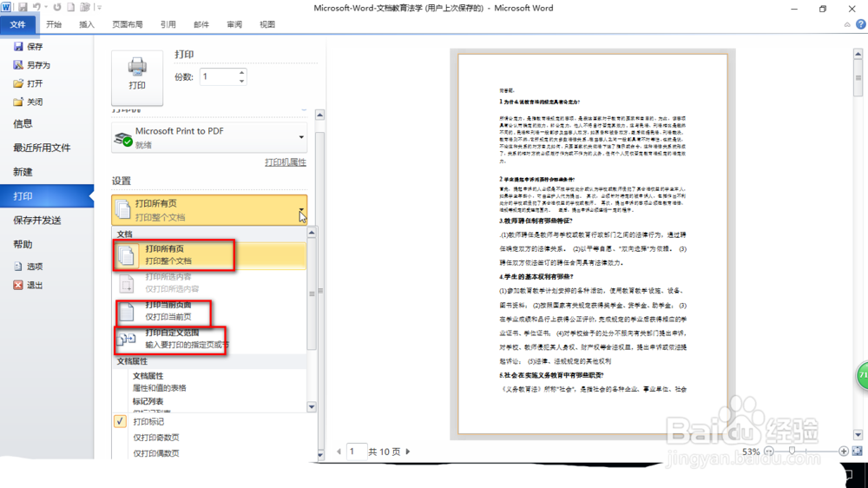Go to next page arrow in preview

coord(408,452)
